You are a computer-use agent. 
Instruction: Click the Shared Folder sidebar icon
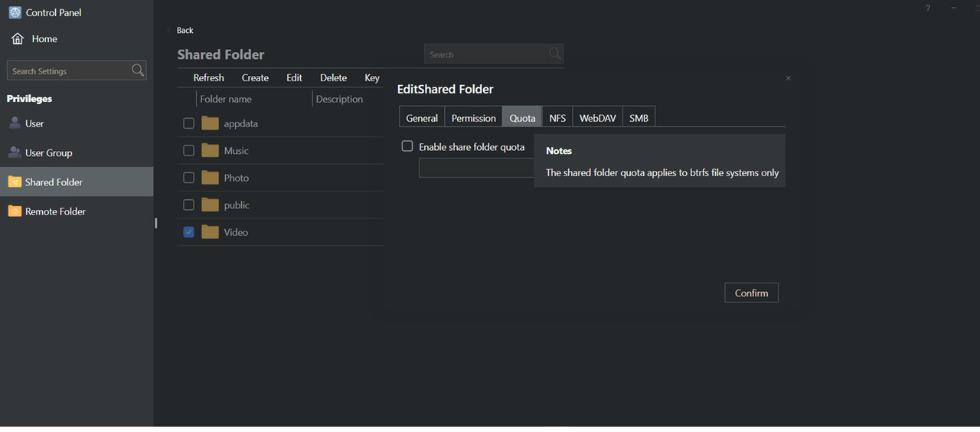click(x=15, y=182)
